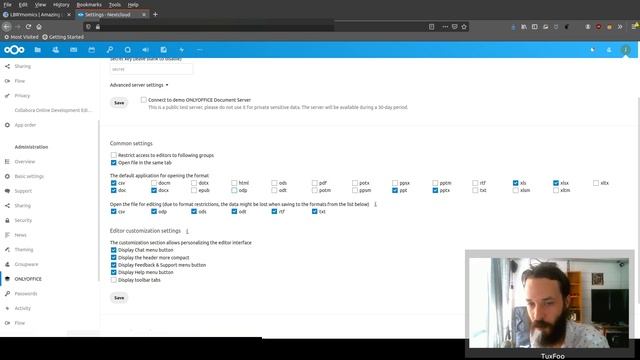
Task: Open the Edit menu
Action: click(x=23, y=4)
